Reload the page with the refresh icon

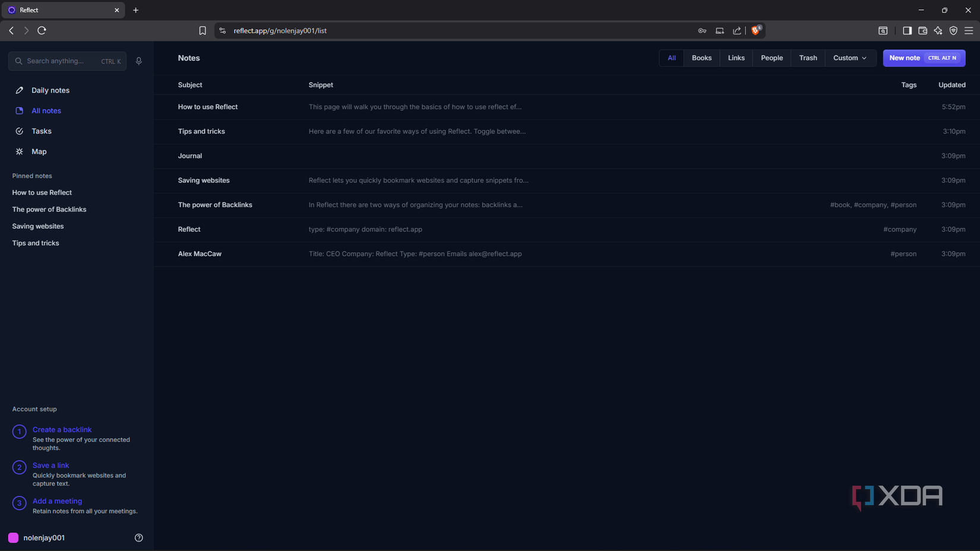42,30
